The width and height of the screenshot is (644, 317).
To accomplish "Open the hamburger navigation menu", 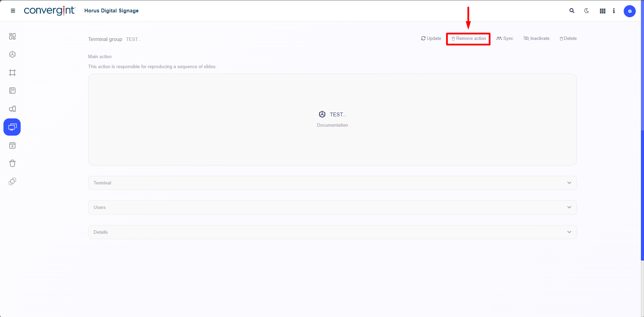I will (13, 11).
